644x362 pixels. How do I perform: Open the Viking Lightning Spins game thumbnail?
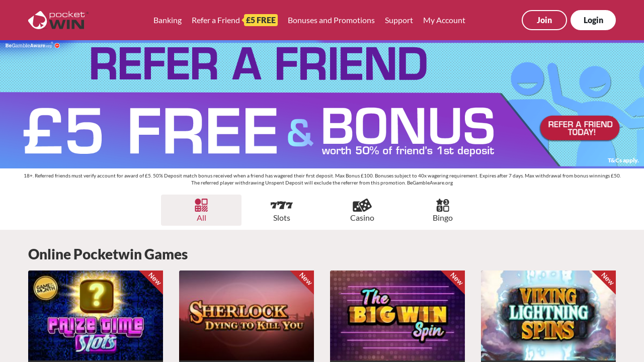point(548,316)
